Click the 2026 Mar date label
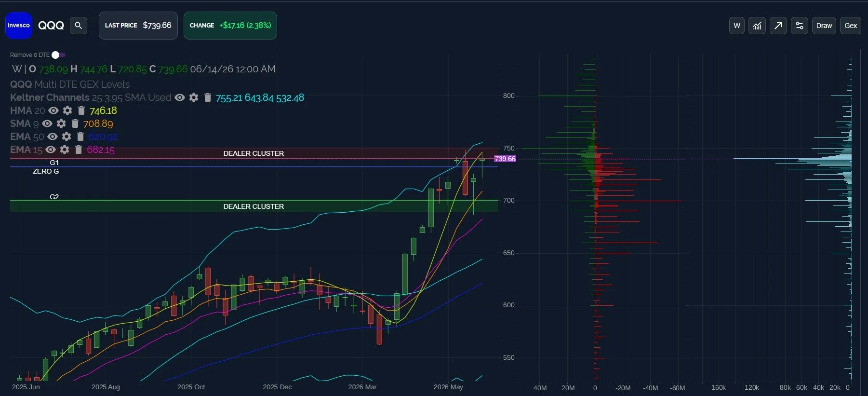 362,387
